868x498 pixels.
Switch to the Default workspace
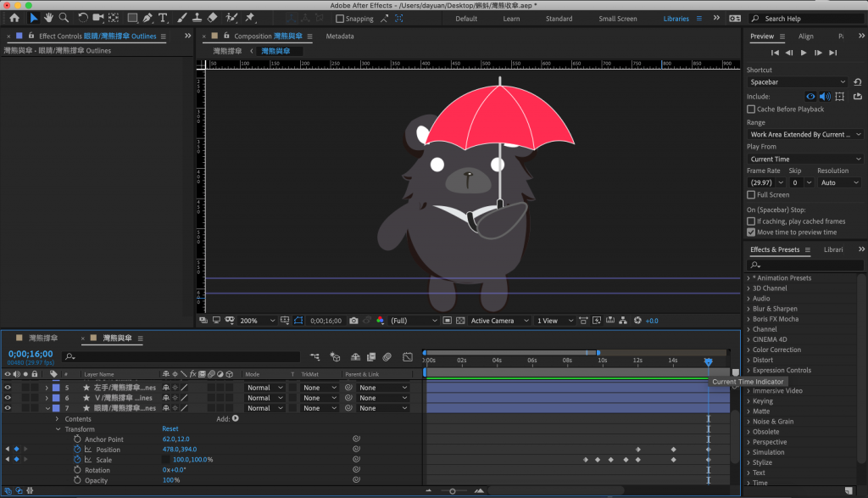click(x=466, y=19)
